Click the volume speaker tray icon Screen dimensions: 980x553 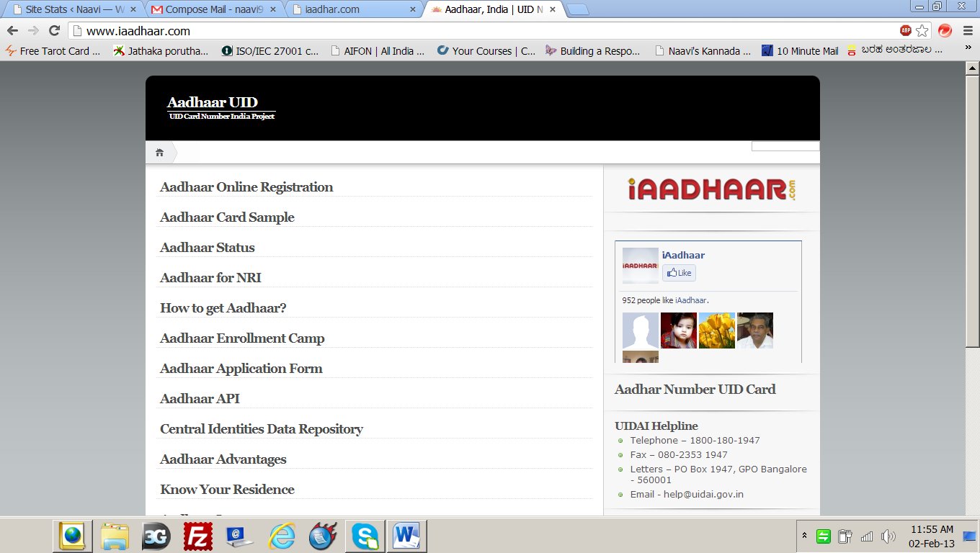[x=888, y=536]
